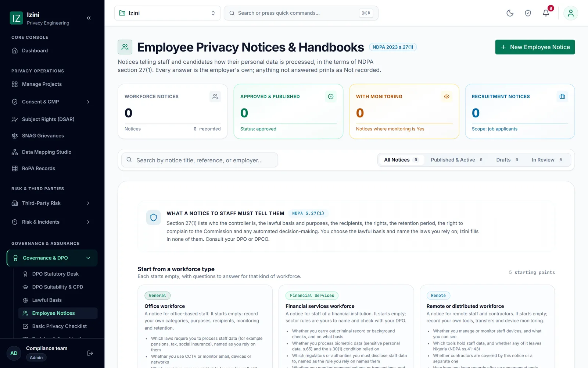Viewport: 588px width, 368px height.
Task: Open Subject Rights (DSAR) page
Action: pos(52,119)
